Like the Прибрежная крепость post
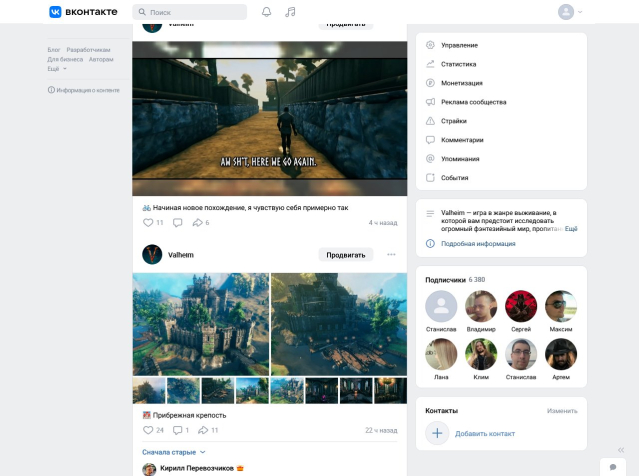Viewport: 639px width, 476px height. pos(148,430)
